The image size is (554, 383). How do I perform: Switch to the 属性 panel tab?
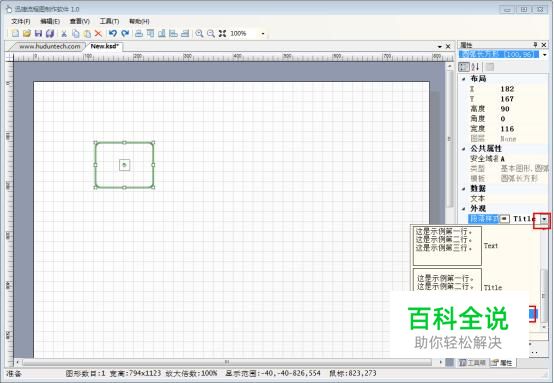click(502, 363)
